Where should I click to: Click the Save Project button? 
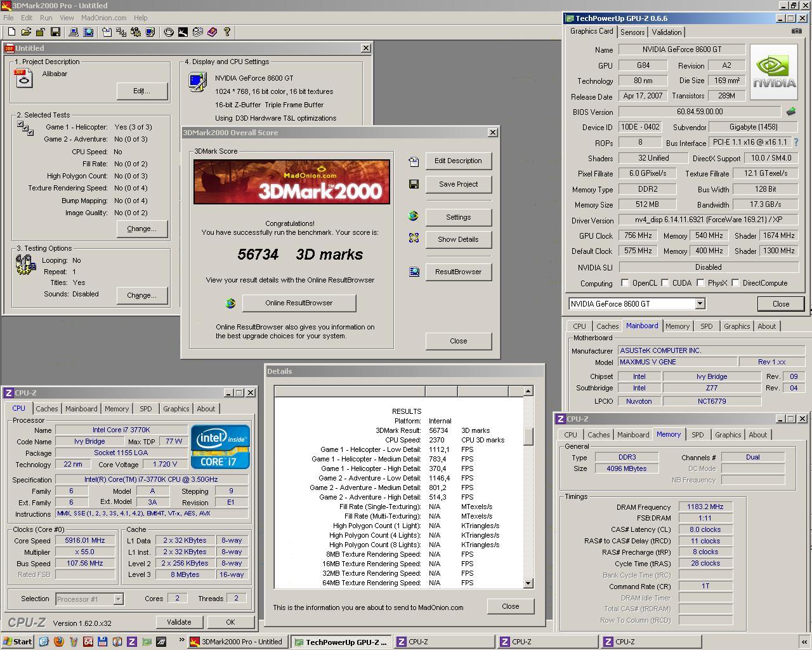coord(458,184)
